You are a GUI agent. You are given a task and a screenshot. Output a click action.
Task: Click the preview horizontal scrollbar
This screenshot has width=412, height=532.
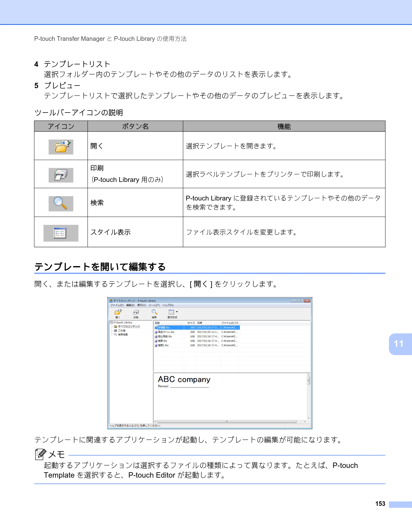tap(227, 421)
